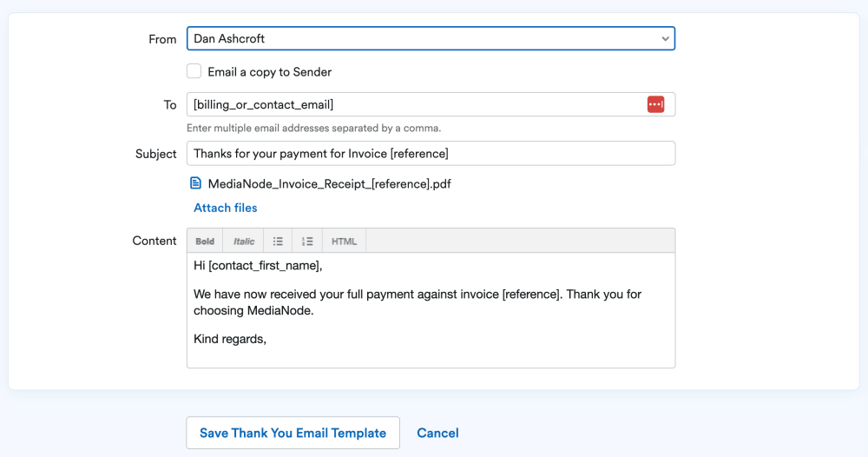
Task: Click the red password manager icon
Action: 655,104
